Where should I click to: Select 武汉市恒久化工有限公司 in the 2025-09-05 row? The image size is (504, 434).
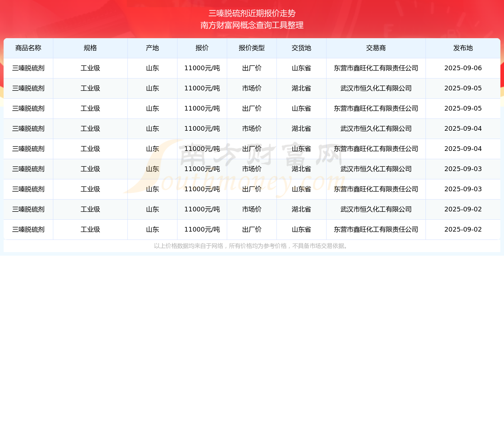(376, 89)
